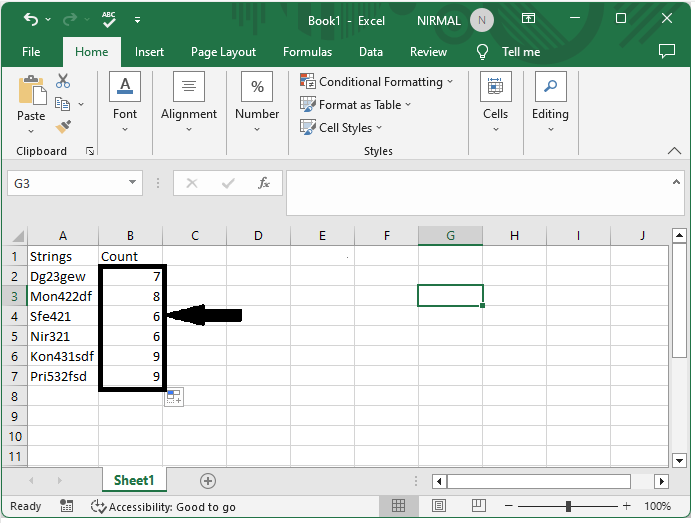Click the Quick Analysis icon below column B

point(174,397)
